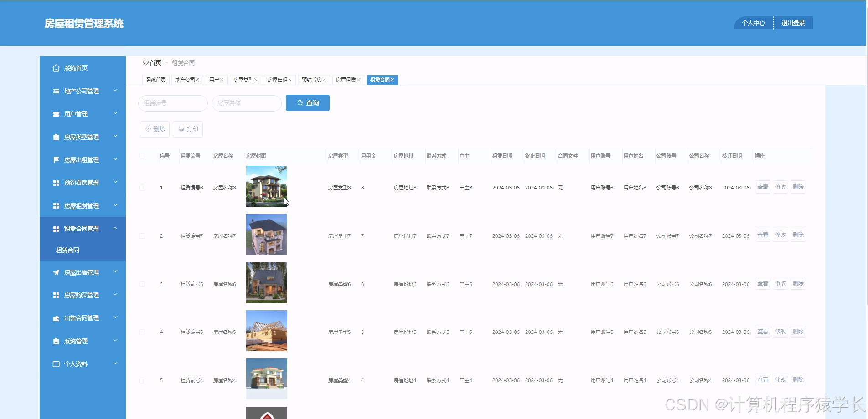868x419 pixels.
Task: Click the card icon beside 个人资料
Action: (56, 364)
